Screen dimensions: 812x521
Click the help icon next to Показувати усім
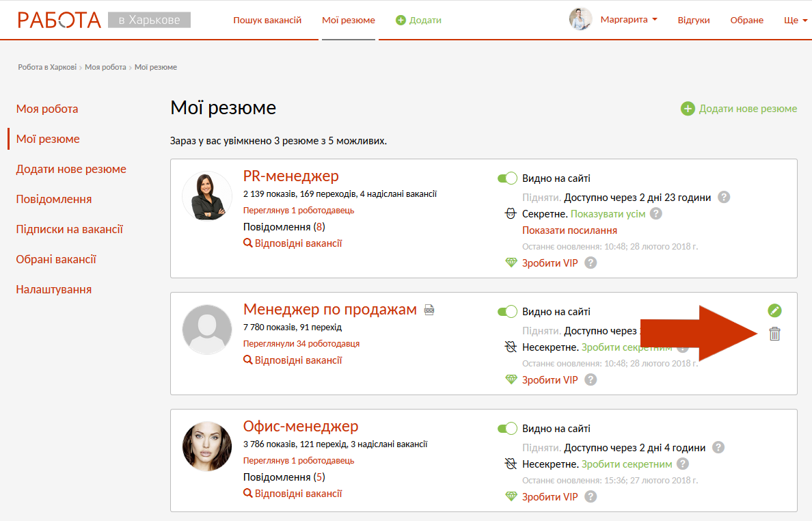pos(655,214)
